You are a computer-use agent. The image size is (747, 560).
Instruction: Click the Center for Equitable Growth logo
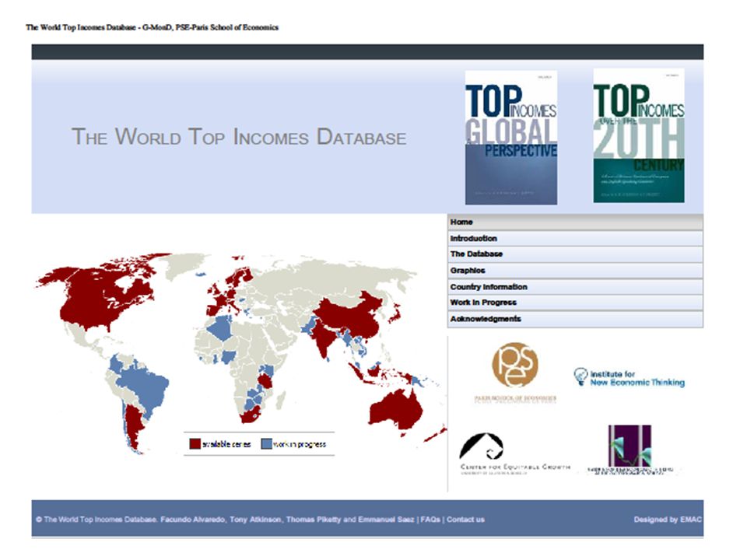[514, 453]
